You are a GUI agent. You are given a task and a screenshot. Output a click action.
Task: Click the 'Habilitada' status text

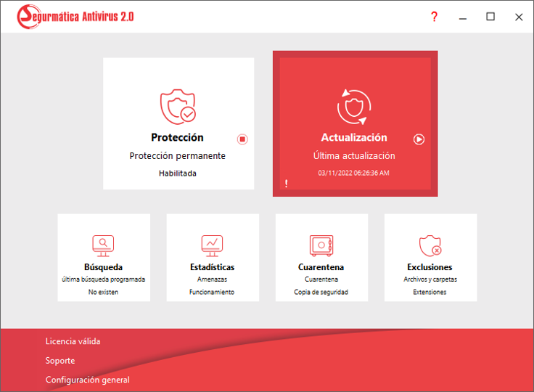pyautogui.click(x=178, y=173)
